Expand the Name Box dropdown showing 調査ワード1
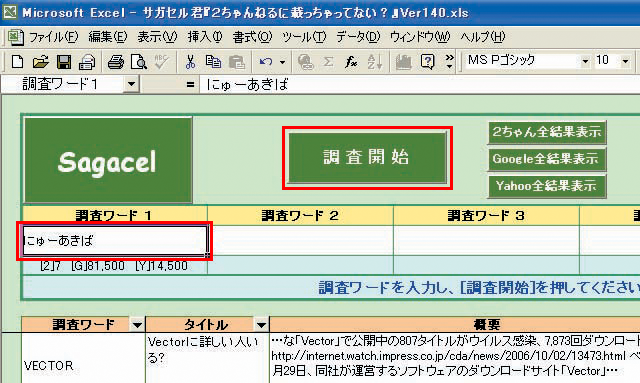 pyautogui.click(x=131, y=85)
